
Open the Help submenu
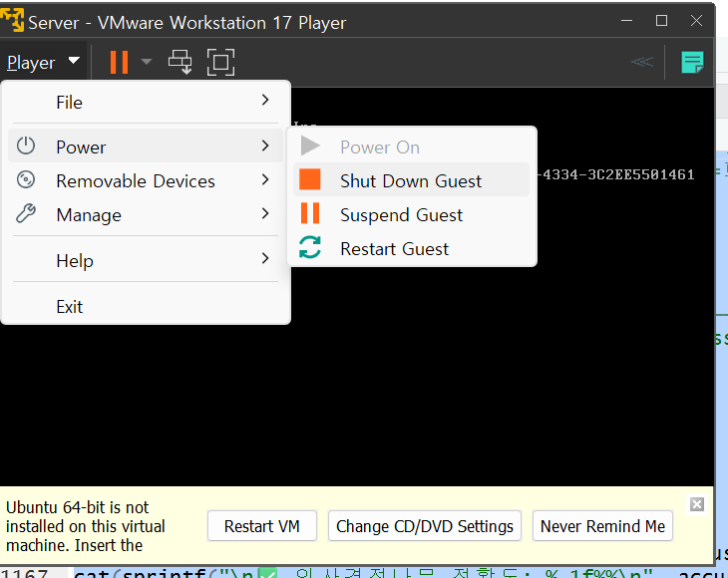pyautogui.click(x=146, y=260)
